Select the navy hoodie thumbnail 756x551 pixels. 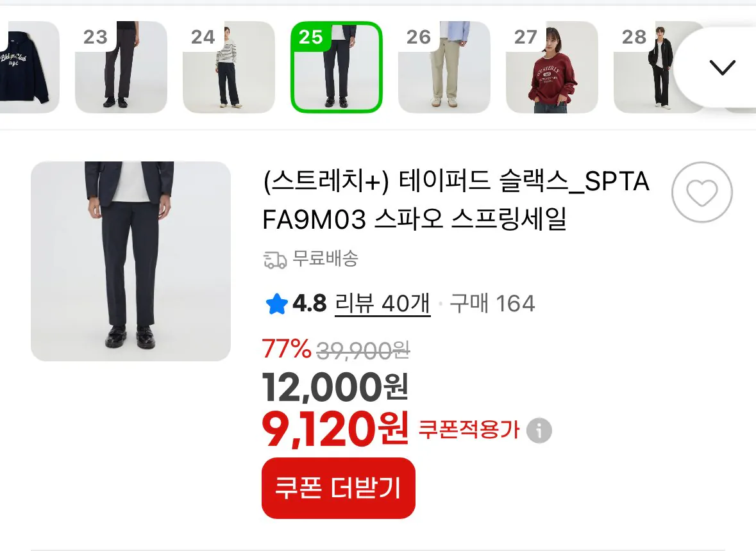tap(29, 67)
